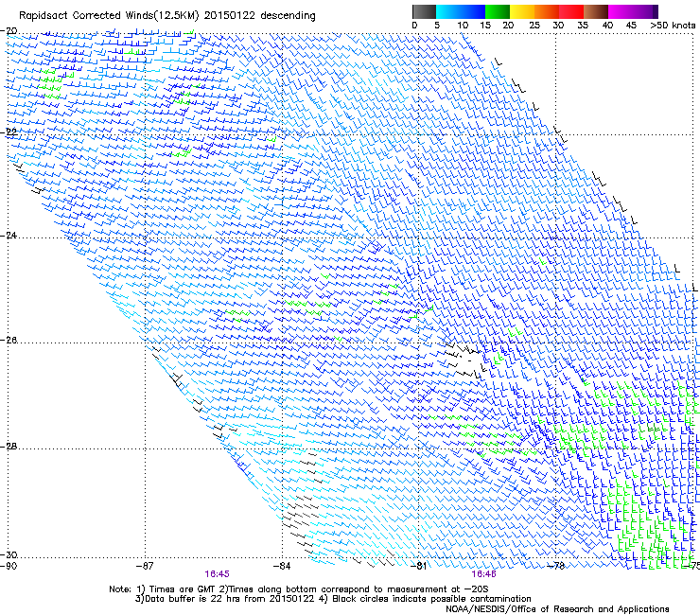Click the note about black circles contamination

(x=427, y=599)
